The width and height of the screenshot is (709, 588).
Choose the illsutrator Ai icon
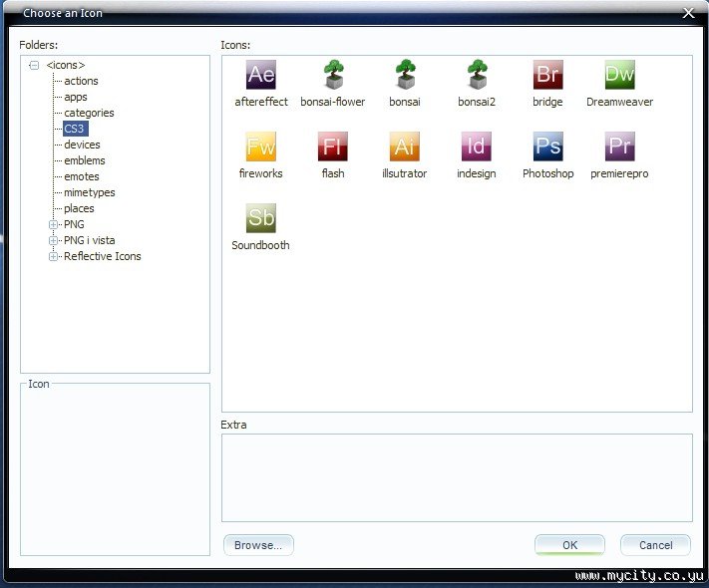click(405, 147)
